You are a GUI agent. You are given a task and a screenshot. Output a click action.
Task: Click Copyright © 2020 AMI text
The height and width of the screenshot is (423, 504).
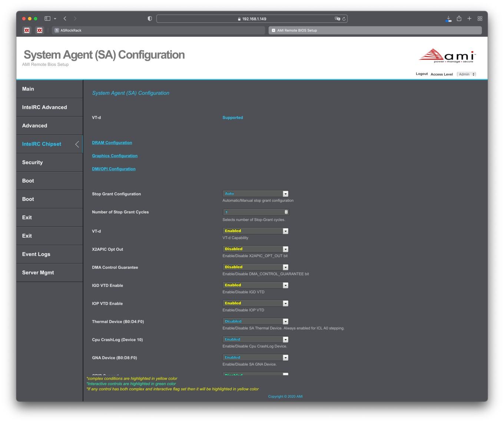click(285, 397)
